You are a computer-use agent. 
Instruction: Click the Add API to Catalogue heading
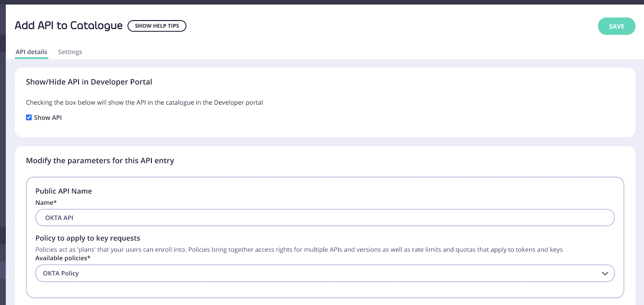69,25
